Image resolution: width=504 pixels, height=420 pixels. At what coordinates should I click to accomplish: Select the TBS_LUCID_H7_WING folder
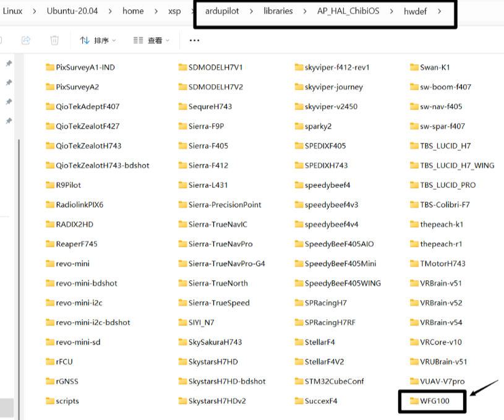coord(456,165)
